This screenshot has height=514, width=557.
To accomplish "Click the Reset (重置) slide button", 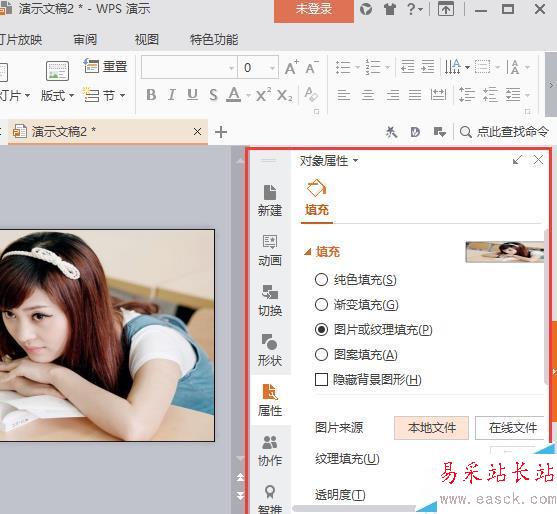I will (x=106, y=66).
